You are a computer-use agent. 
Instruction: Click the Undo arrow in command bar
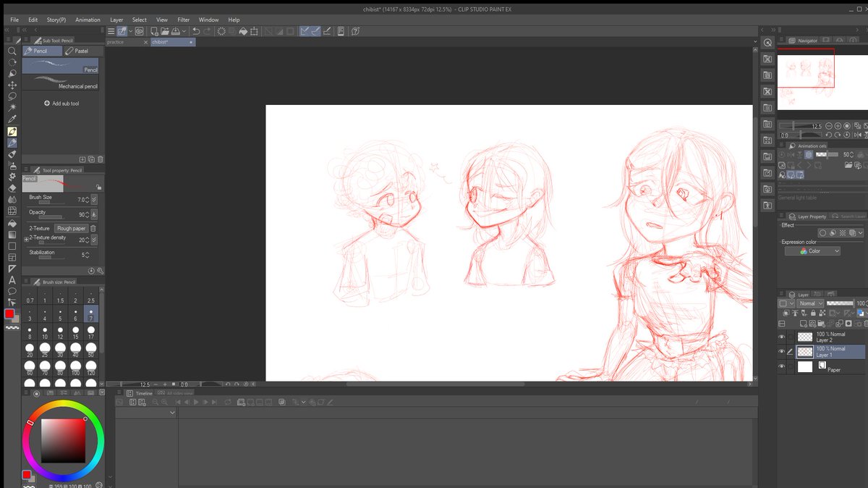click(196, 31)
